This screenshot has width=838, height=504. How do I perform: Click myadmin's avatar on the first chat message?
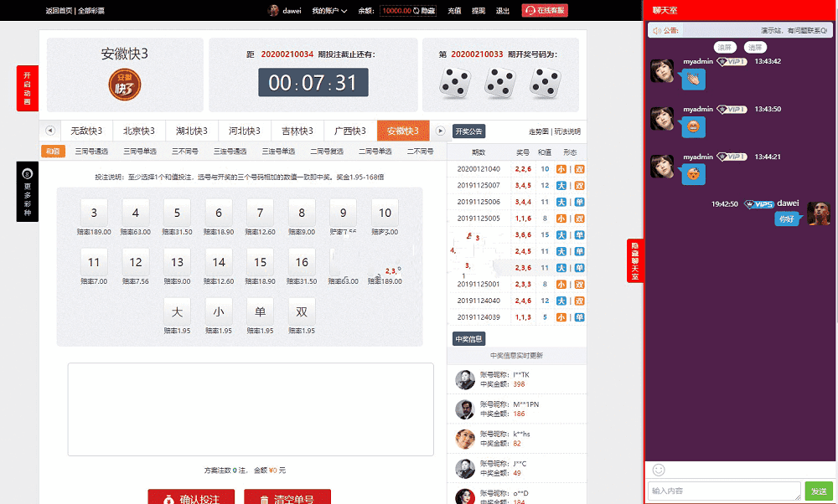tap(662, 71)
